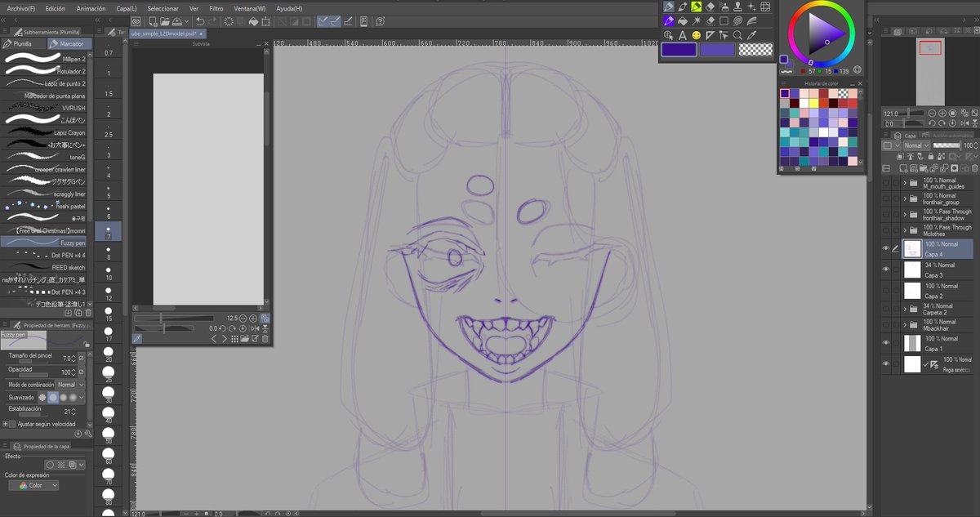Hide the Capa 3 layer
Screen dimensions: 980x517
point(886,270)
